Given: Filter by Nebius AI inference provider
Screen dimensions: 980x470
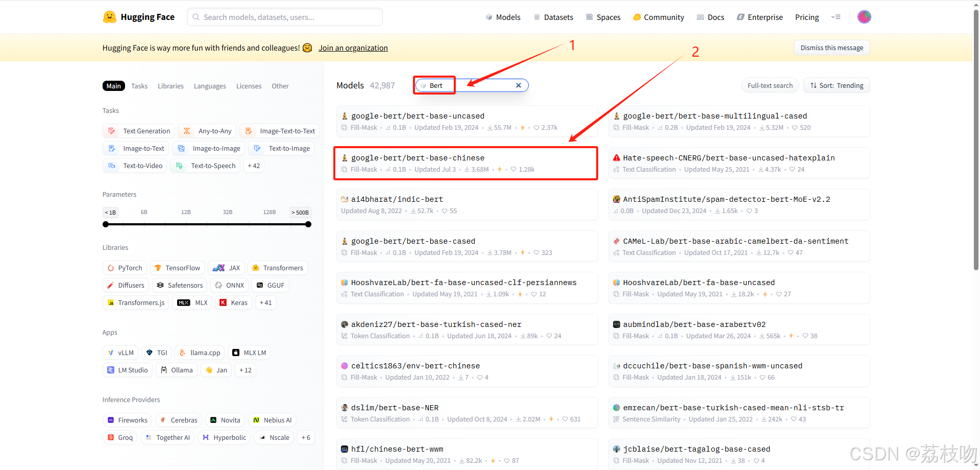Looking at the screenshot, I should click(273, 420).
